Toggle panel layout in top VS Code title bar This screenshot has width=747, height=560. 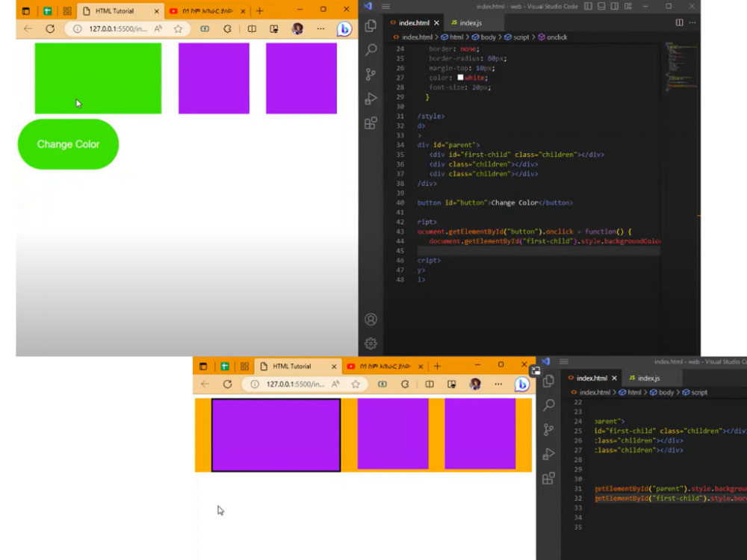(601, 6)
